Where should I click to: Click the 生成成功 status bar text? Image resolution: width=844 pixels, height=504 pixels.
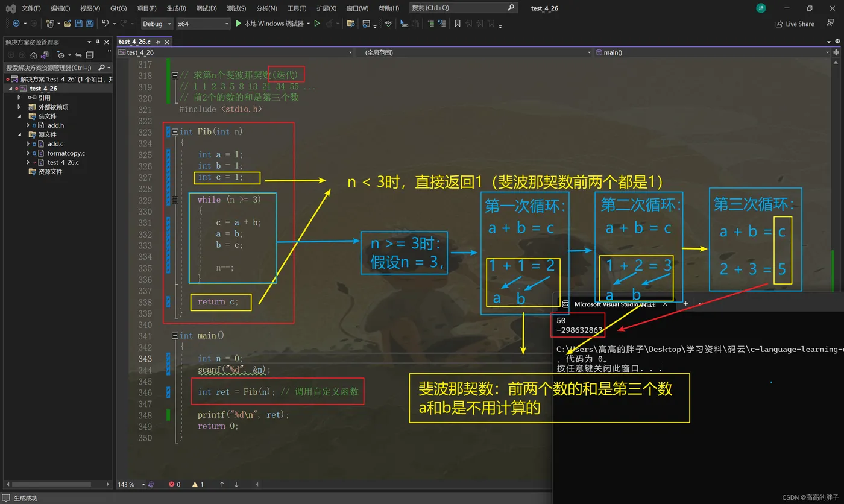(x=26, y=498)
